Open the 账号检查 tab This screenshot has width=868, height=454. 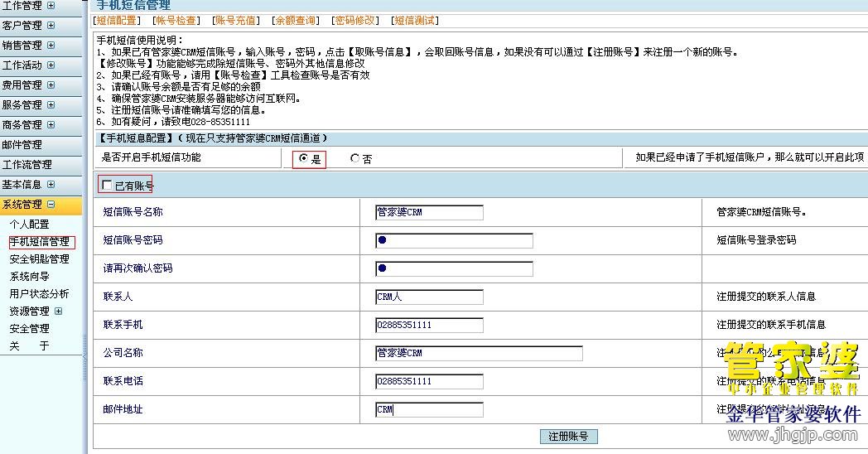pyautogui.click(x=176, y=20)
